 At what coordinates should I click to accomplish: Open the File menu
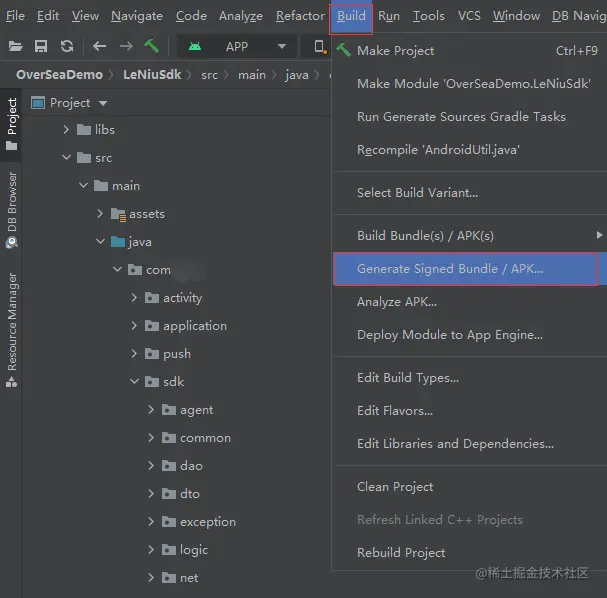pos(15,16)
